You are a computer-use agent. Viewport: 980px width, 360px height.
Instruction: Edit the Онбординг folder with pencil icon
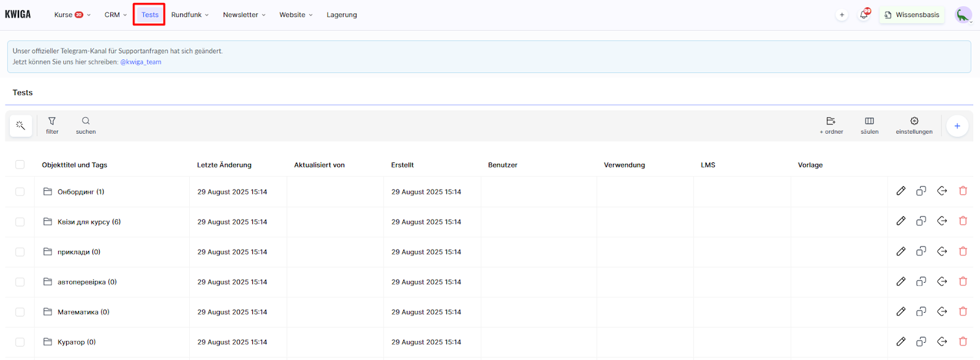click(x=900, y=191)
